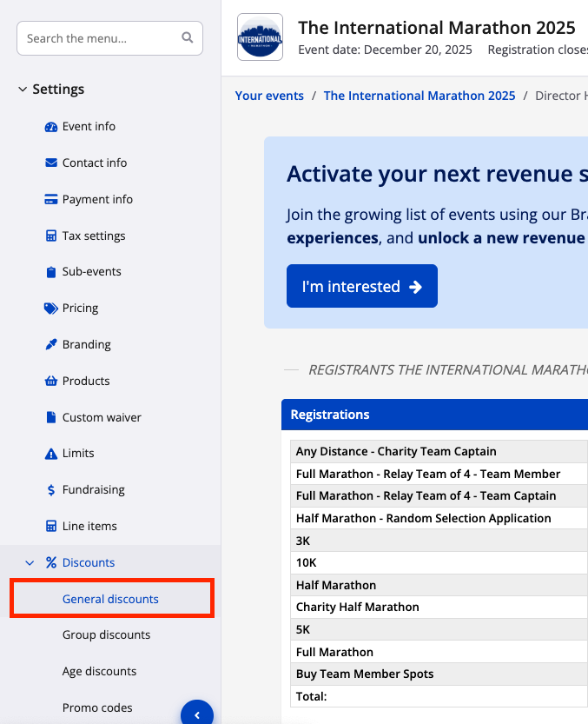The image size is (588, 724).
Task: Select Promo codes menu item
Action: [97, 707]
